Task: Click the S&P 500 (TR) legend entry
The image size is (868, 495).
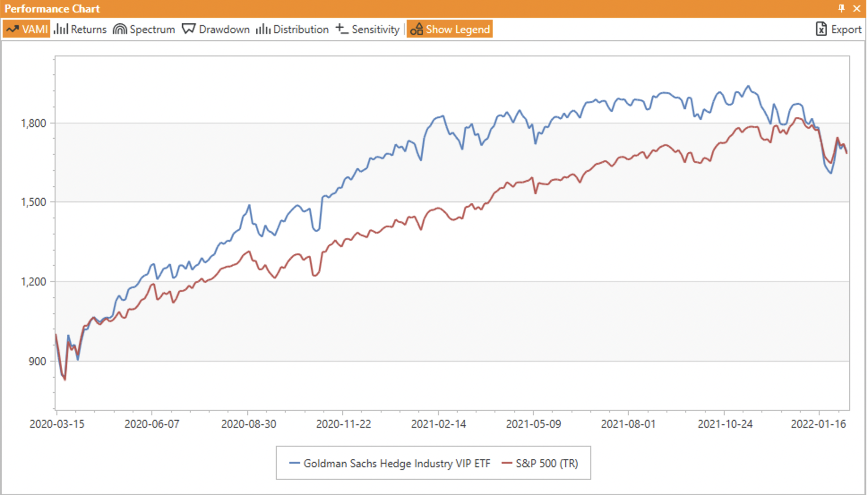Action: 546,463
